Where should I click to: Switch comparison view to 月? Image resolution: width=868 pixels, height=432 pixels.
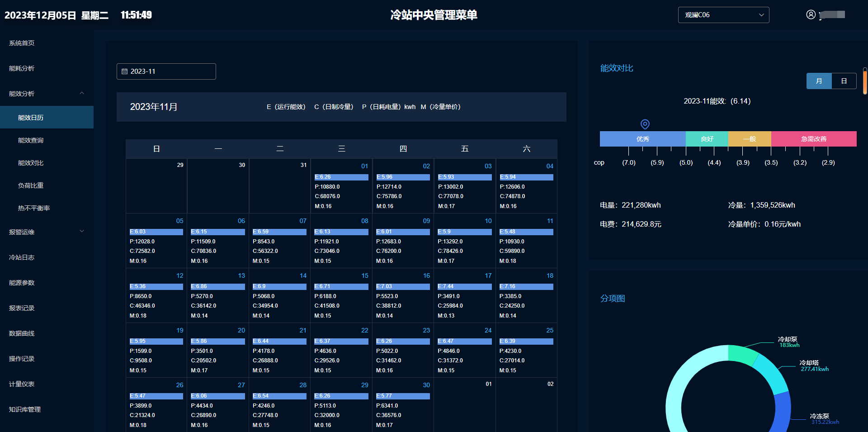click(x=819, y=81)
